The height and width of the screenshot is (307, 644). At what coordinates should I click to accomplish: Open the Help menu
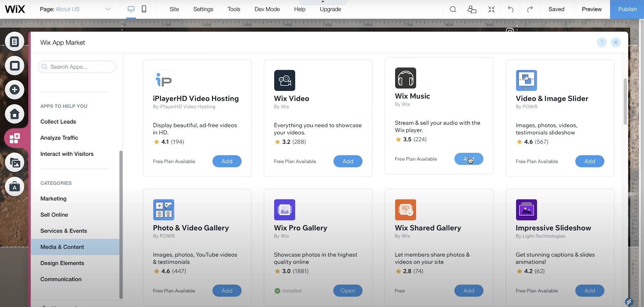300,9
